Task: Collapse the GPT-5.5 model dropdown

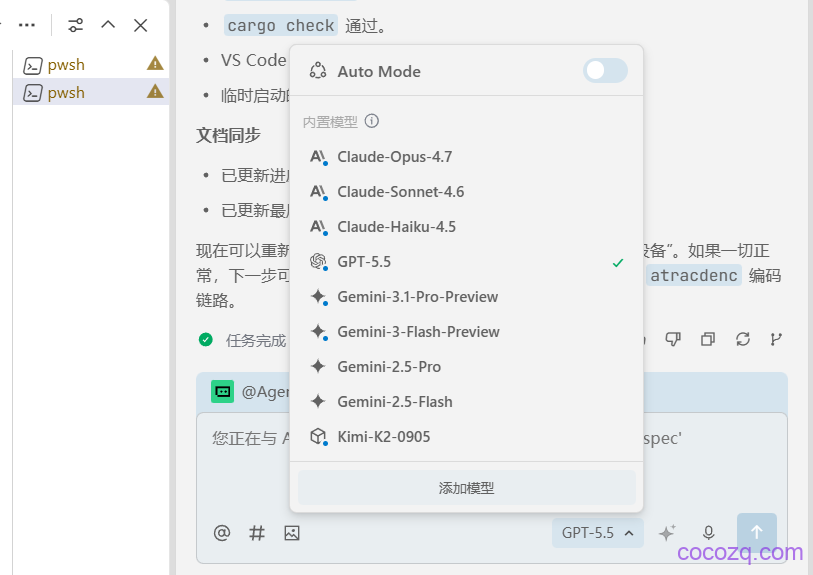Action: tap(597, 533)
